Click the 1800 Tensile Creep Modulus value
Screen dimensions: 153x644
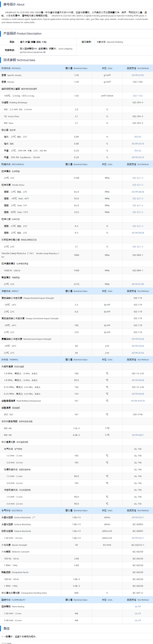[x=76, y=255]
